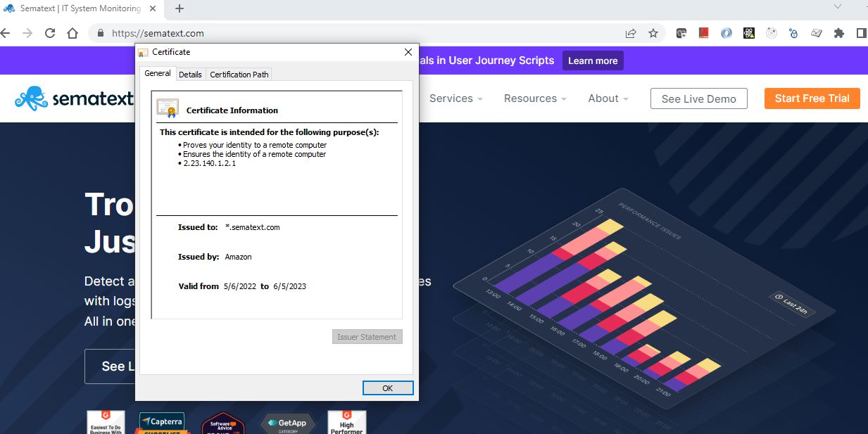Open the extensions puzzle piece menu
Image resolution: width=868 pixels, height=434 pixels.
click(838, 33)
